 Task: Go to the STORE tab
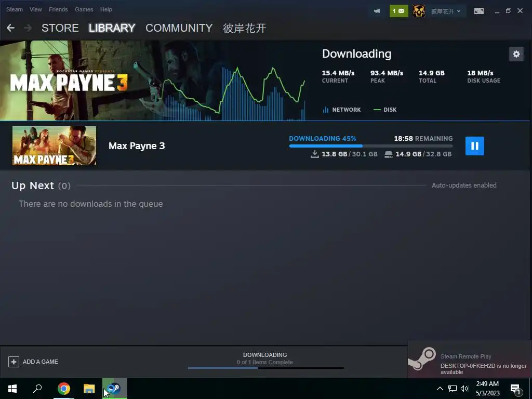pyautogui.click(x=60, y=28)
